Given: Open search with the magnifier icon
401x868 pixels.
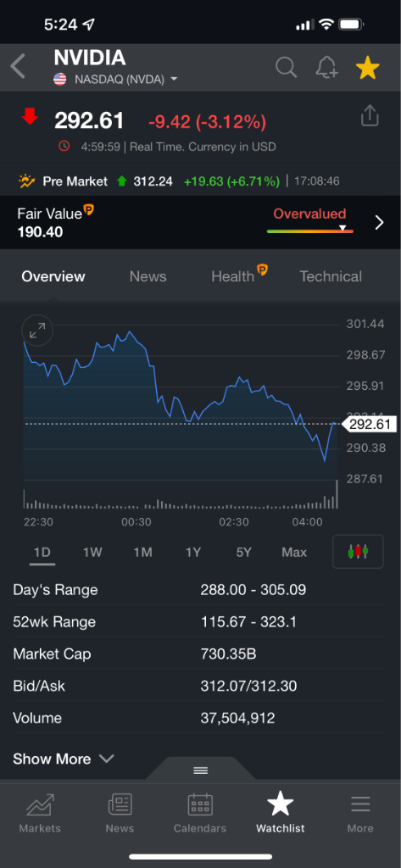Looking at the screenshot, I should 287,68.
